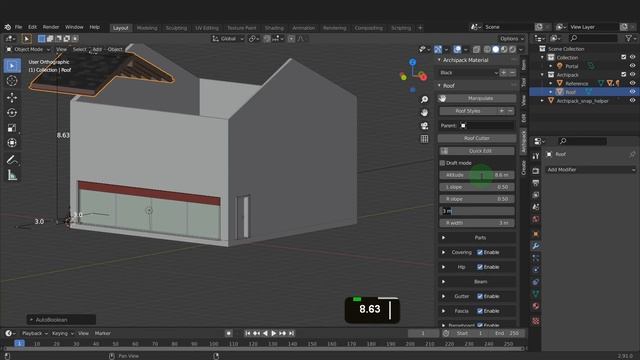Screen dimensions: 640x360
Task: Select solid viewport shading mode
Action: coord(496,49)
